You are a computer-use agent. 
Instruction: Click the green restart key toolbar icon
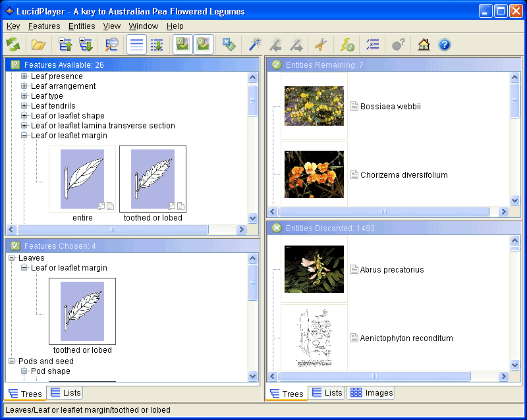(13, 45)
